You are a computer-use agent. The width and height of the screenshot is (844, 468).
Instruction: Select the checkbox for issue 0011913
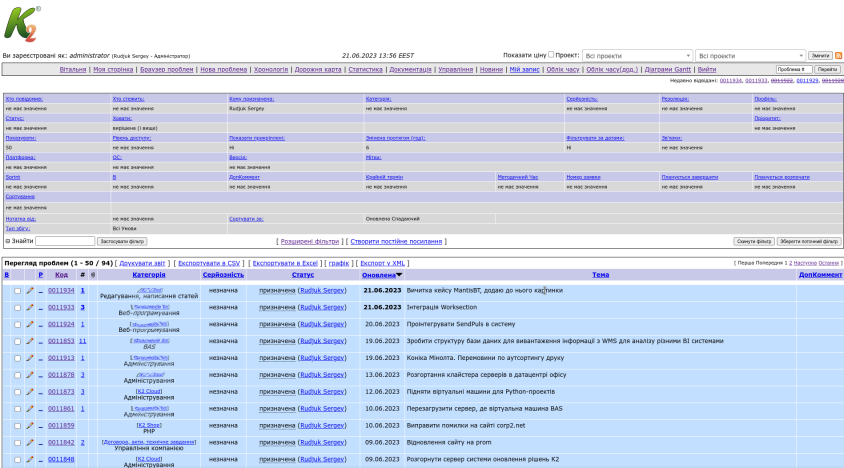(x=17, y=358)
